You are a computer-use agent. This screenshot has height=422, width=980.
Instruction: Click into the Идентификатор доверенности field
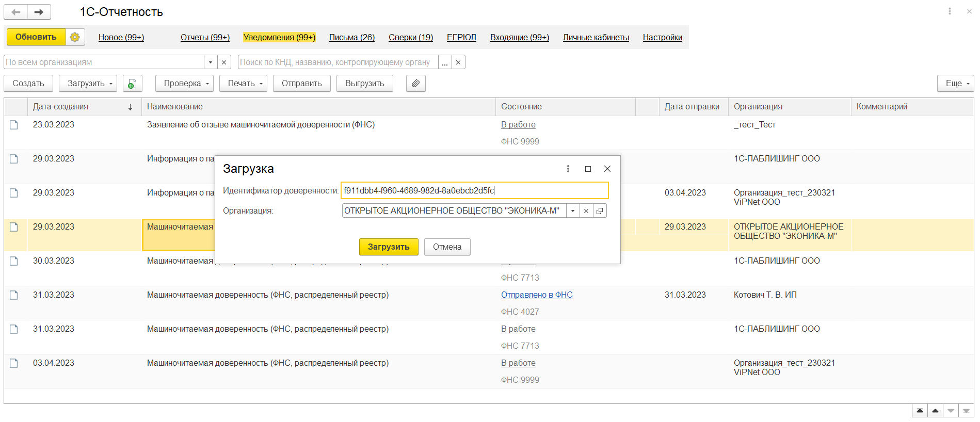pos(474,190)
